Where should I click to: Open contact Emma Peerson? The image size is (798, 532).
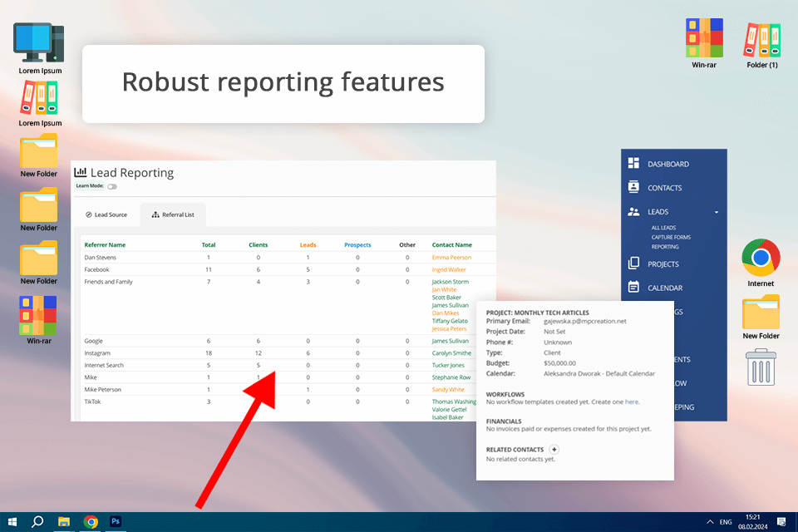[451, 258]
